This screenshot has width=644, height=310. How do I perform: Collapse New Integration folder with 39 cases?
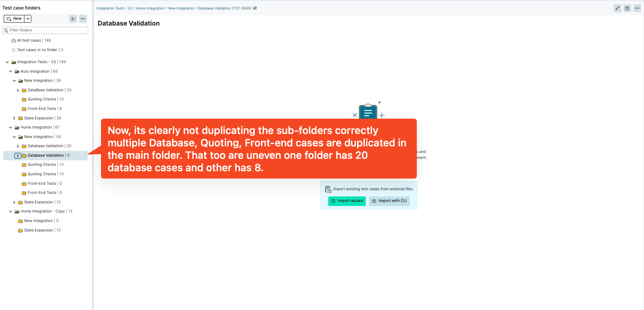click(x=14, y=81)
